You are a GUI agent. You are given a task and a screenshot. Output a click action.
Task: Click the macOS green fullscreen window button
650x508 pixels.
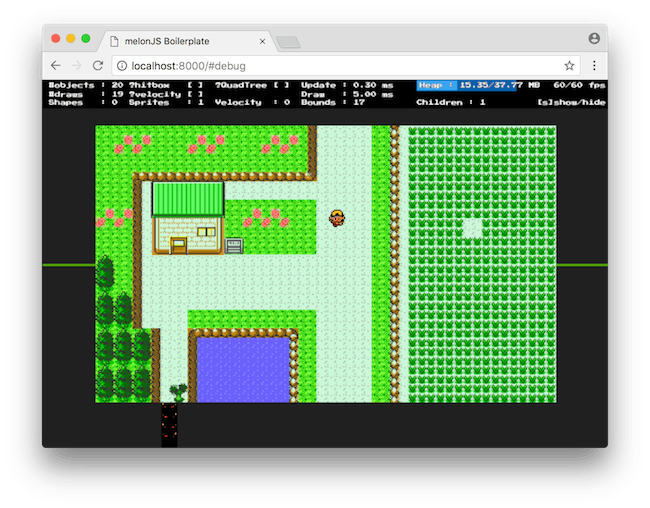coord(86,39)
